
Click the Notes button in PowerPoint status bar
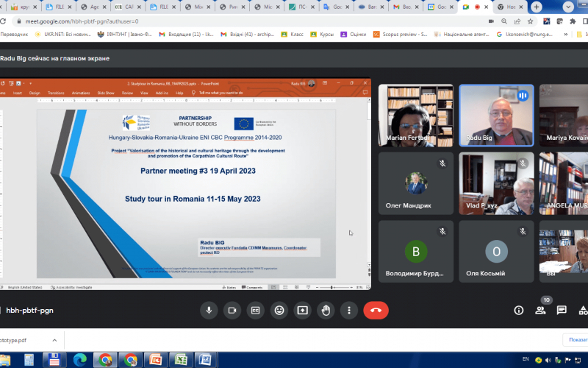pos(229,287)
